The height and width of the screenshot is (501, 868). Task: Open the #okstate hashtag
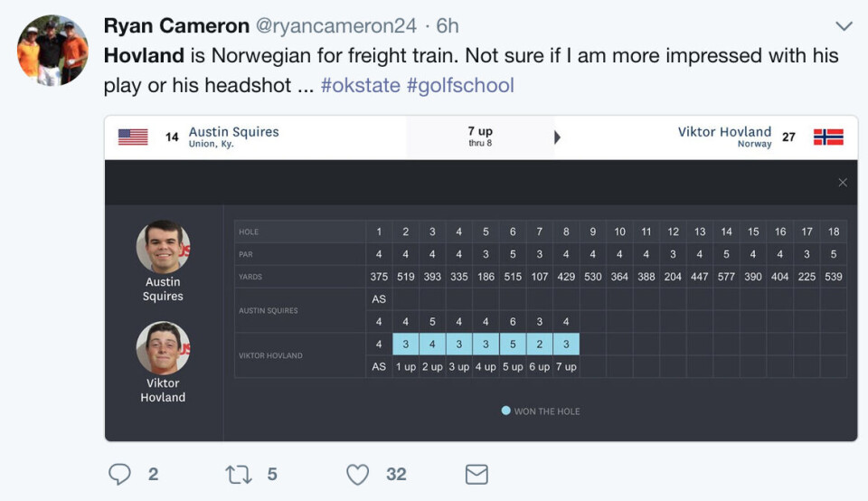[361, 85]
